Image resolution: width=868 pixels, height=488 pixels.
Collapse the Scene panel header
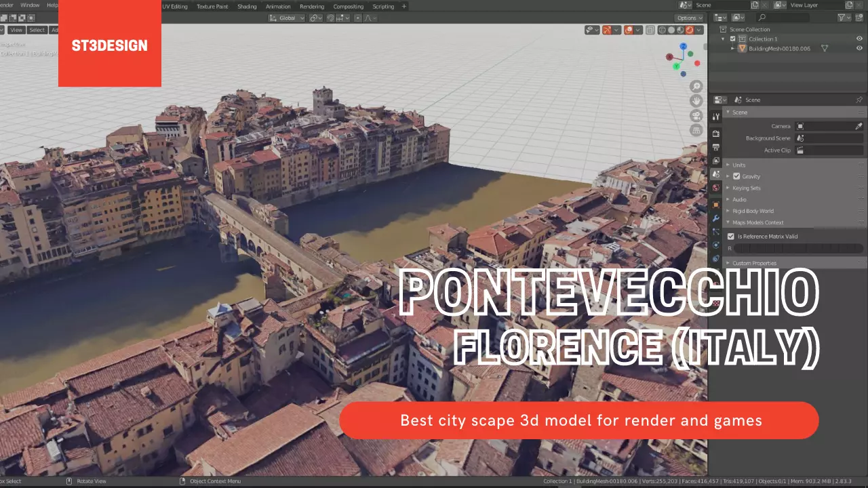pos(794,113)
